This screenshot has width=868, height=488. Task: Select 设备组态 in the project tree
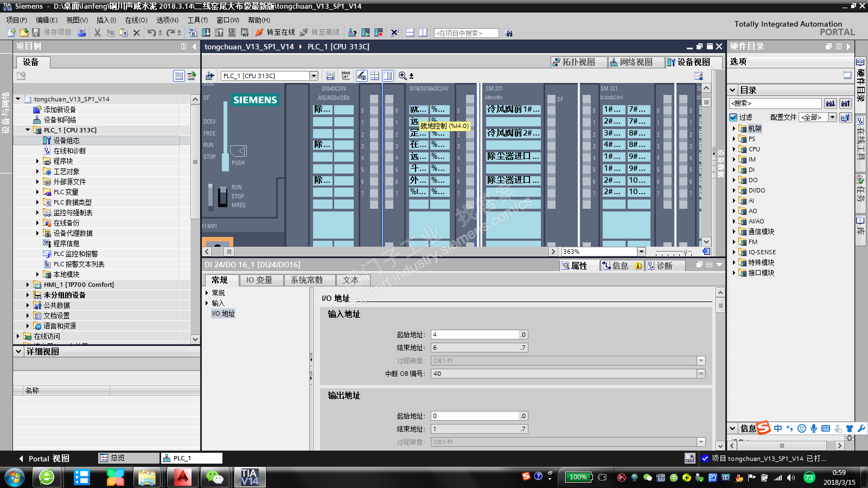pos(66,140)
